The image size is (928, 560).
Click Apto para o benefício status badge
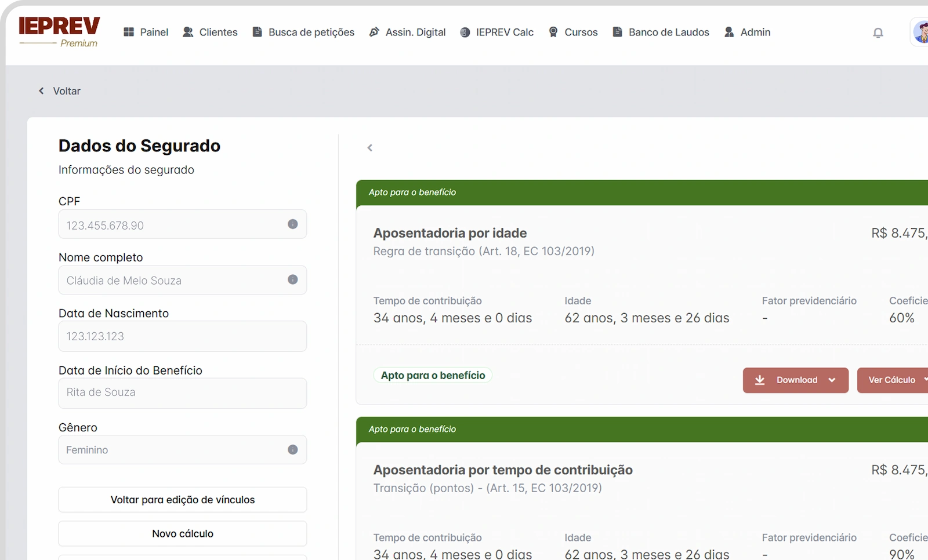click(x=433, y=375)
